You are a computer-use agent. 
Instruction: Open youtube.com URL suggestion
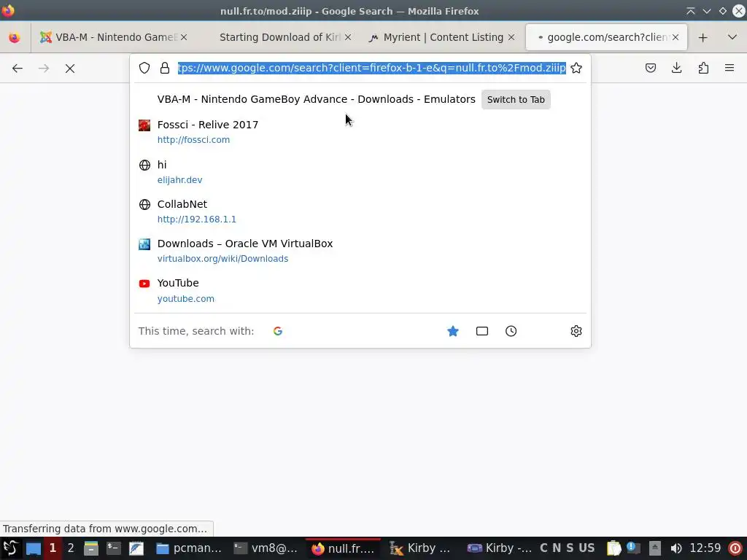pos(186,299)
